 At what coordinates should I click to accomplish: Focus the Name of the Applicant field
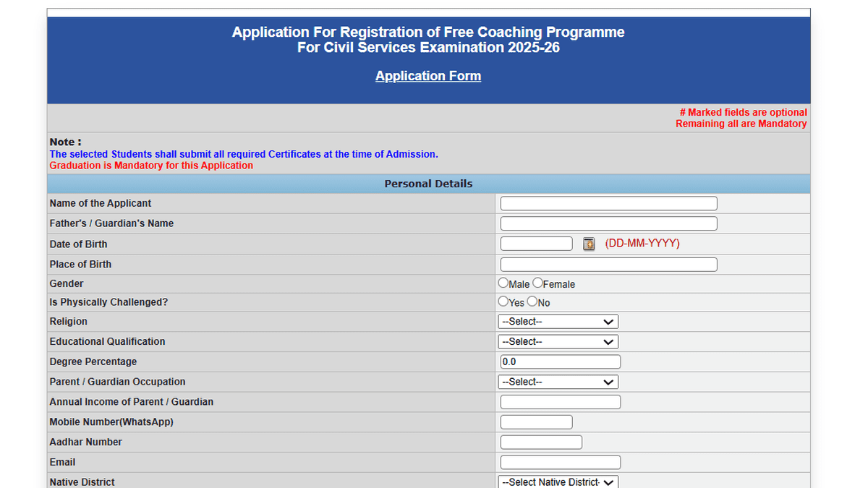pyautogui.click(x=609, y=203)
